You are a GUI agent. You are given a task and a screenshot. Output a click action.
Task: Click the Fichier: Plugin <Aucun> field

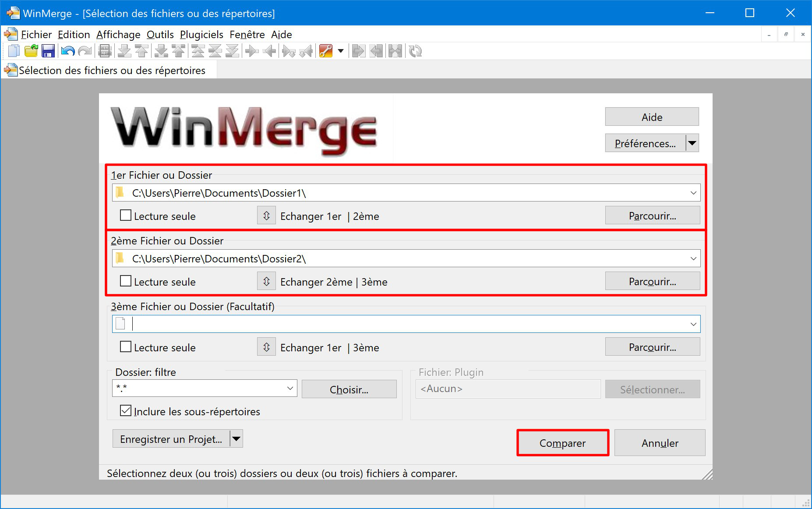tap(508, 389)
